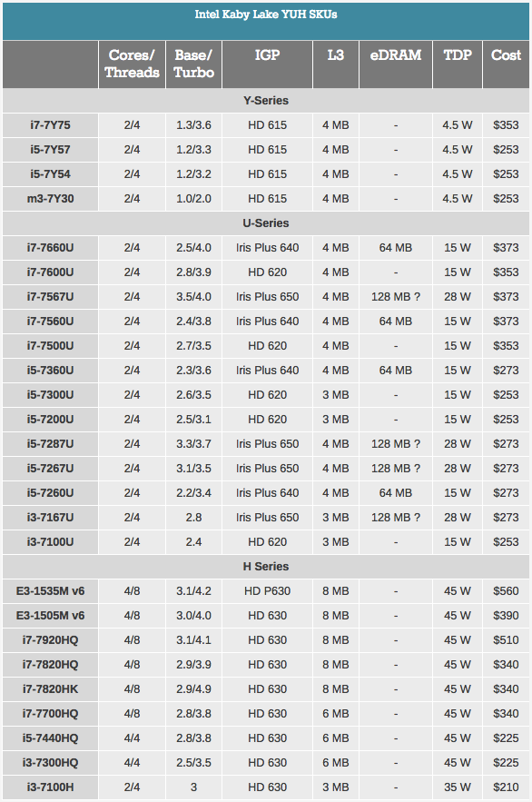The image size is (532, 802).
Task: Click the 128 MB ? eDRAM cell for i7-7567U
Action: 396,297
